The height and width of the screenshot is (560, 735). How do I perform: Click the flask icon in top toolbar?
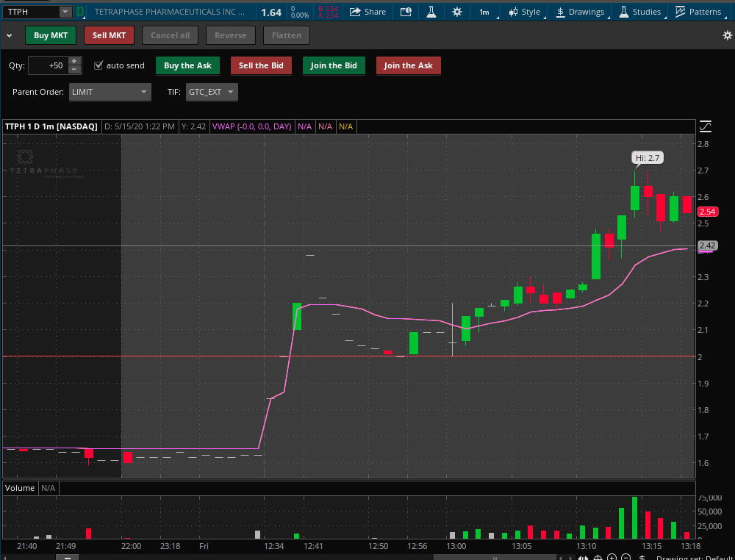coord(431,12)
